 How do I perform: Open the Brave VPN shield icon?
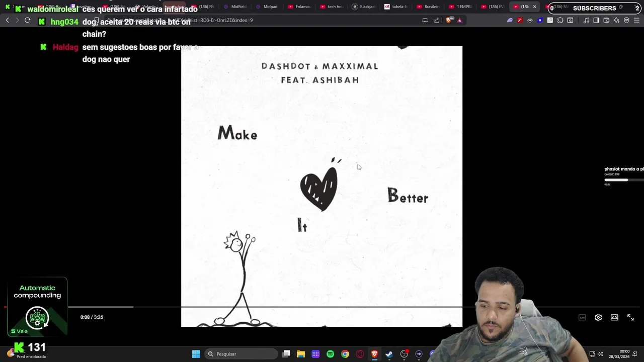pos(626,20)
